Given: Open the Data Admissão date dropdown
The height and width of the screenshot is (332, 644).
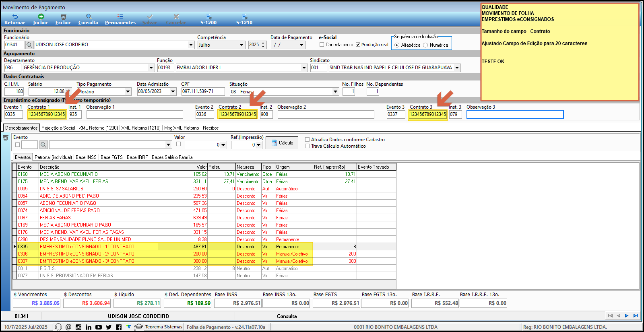Looking at the screenshot, I should [173, 91].
